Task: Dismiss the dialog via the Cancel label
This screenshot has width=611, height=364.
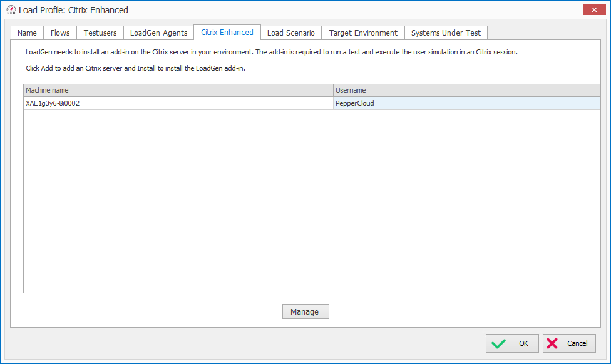Action: coord(577,343)
